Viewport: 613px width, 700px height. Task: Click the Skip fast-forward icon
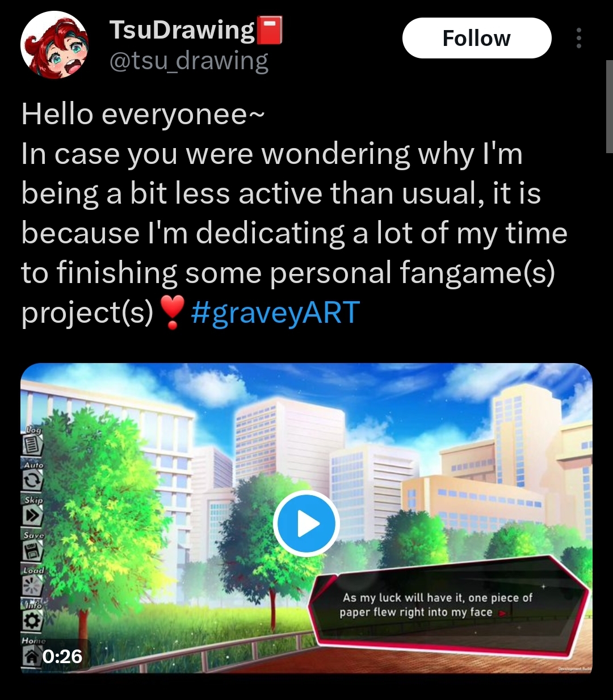point(33,515)
